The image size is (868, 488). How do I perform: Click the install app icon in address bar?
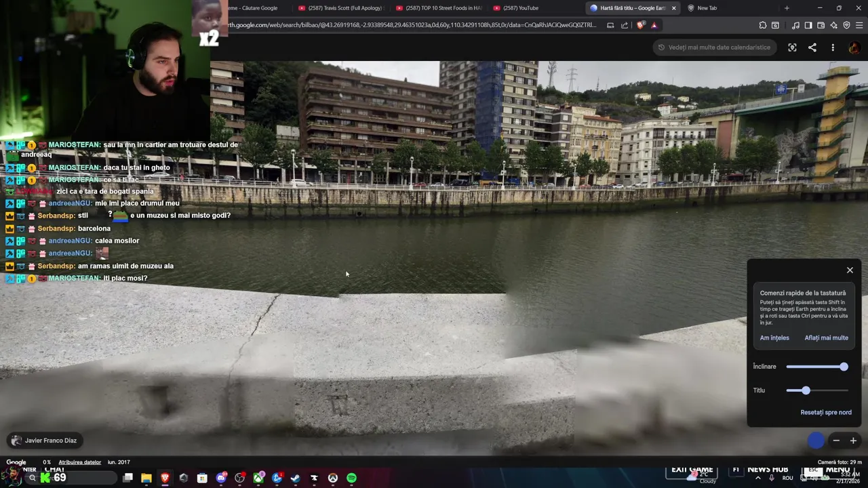(x=610, y=25)
